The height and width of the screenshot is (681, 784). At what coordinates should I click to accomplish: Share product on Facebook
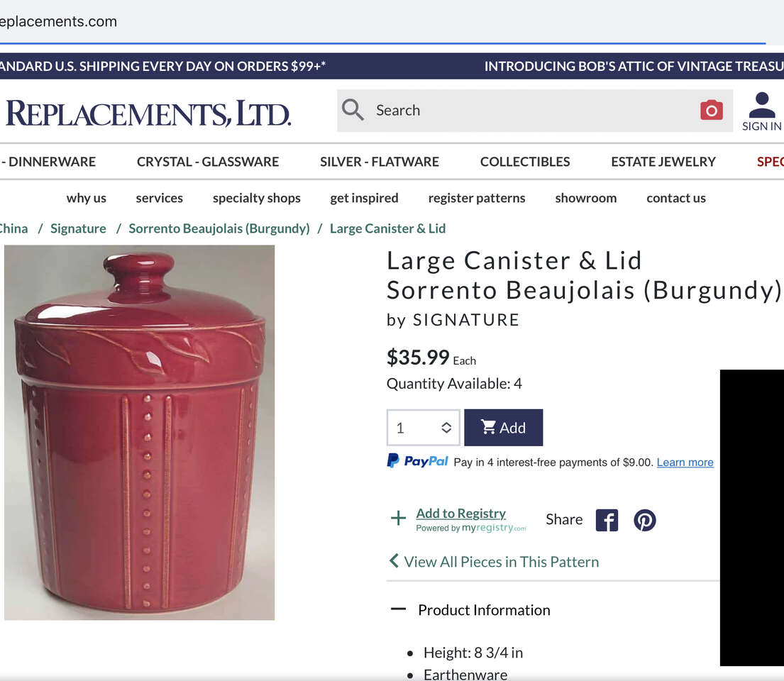tap(607, 520)
